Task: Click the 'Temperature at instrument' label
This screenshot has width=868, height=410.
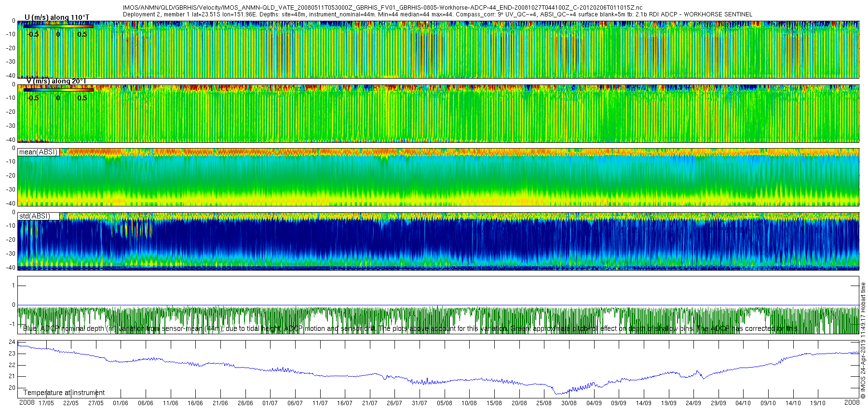Action: tap(64, 393)
